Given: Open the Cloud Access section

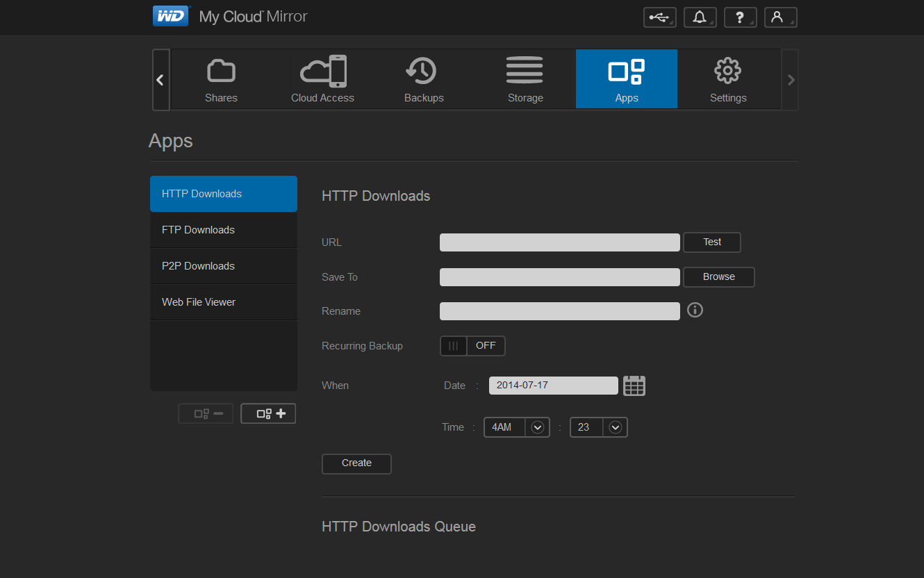Looking at the screenshot, I should pos(322,79).
